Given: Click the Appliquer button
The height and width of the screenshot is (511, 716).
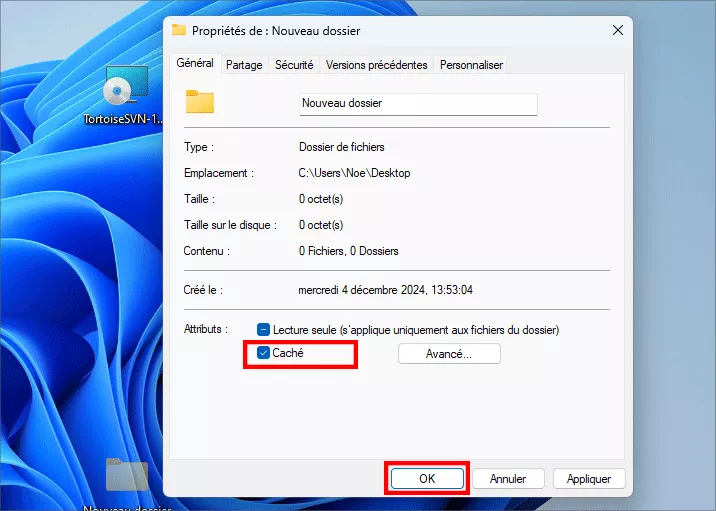Looking at the screenshot, I should (588, 479).
